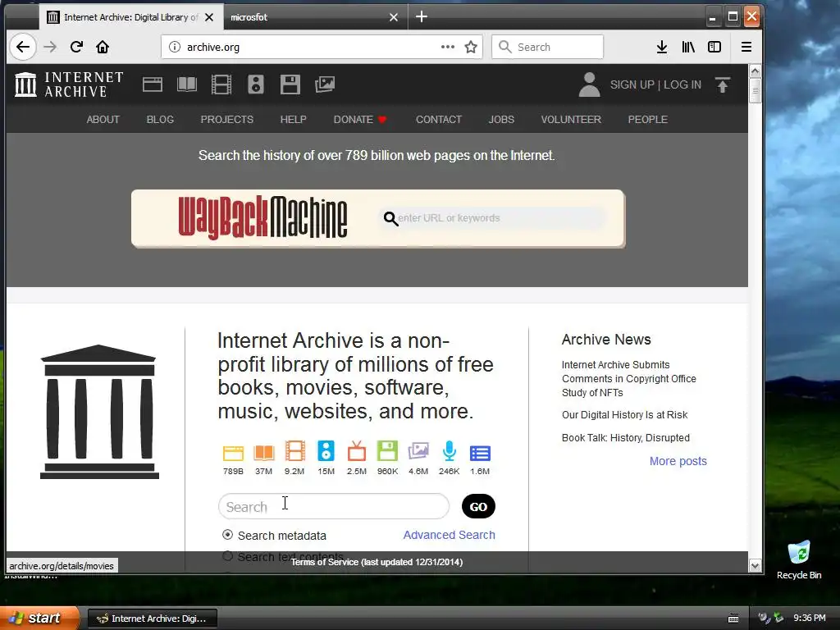Open the downloads panel

[x=662, y=47]
